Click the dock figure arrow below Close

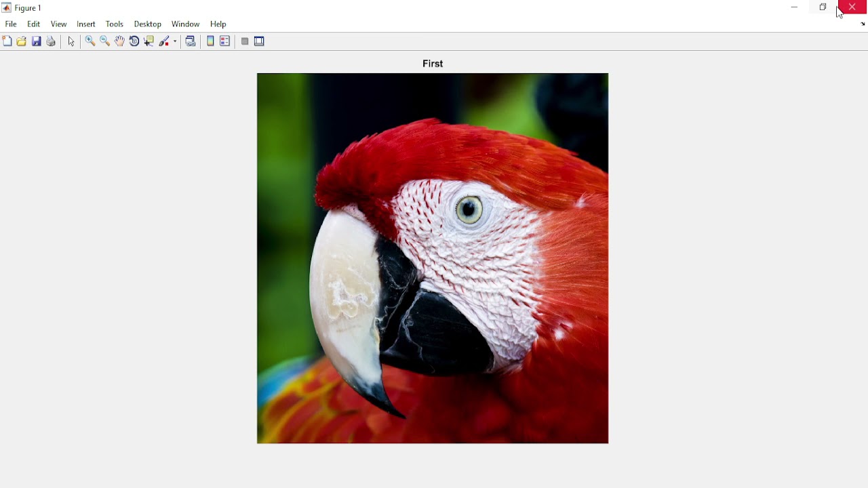[863, 24]
